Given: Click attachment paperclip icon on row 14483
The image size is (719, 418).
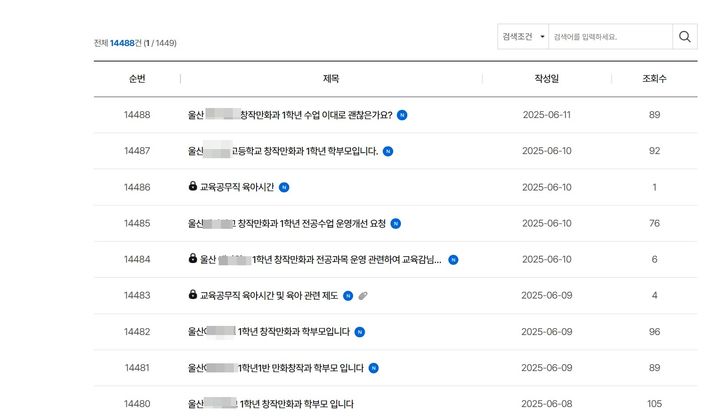Looking at the screenshot, I should 363,296.
